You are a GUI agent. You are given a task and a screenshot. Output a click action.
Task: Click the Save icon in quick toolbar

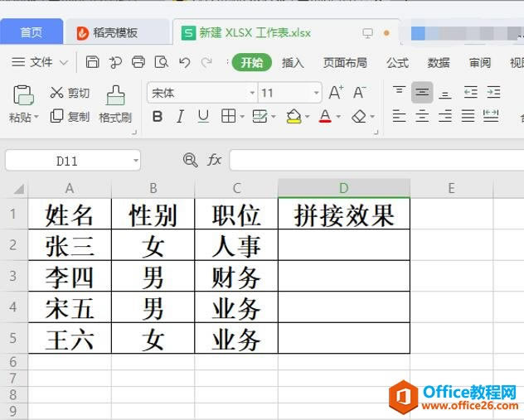pyautogui.click(x=92, y=62)
